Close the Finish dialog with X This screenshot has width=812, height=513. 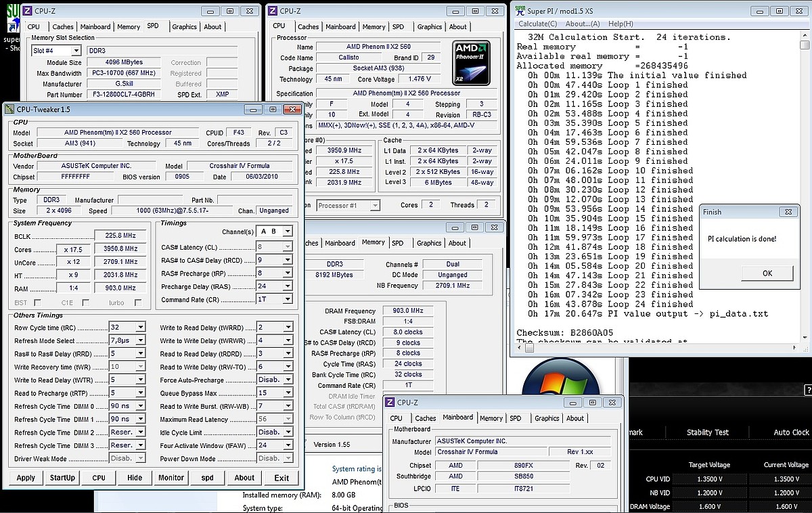788,212
